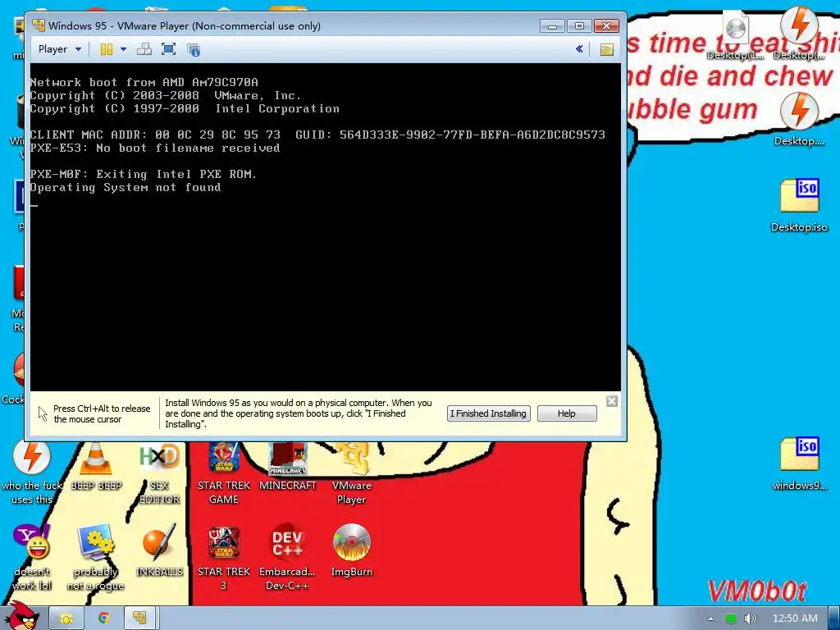Show hidden system tray icons arrow
Image resolution: width=840 pixels, height=630 pixels.
coord(710,619)
